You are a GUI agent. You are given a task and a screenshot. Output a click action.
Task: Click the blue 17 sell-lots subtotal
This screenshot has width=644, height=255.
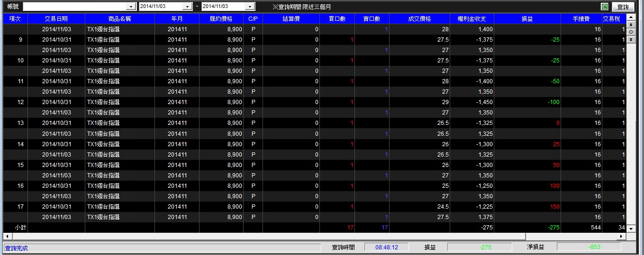coord(385,228)
